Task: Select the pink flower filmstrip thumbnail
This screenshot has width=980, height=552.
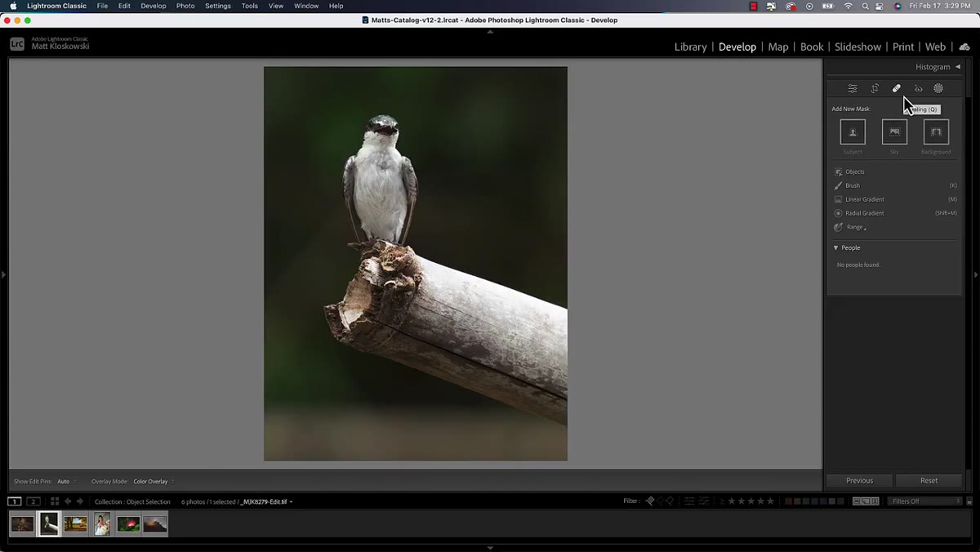Action: click(x=128, y=524)
